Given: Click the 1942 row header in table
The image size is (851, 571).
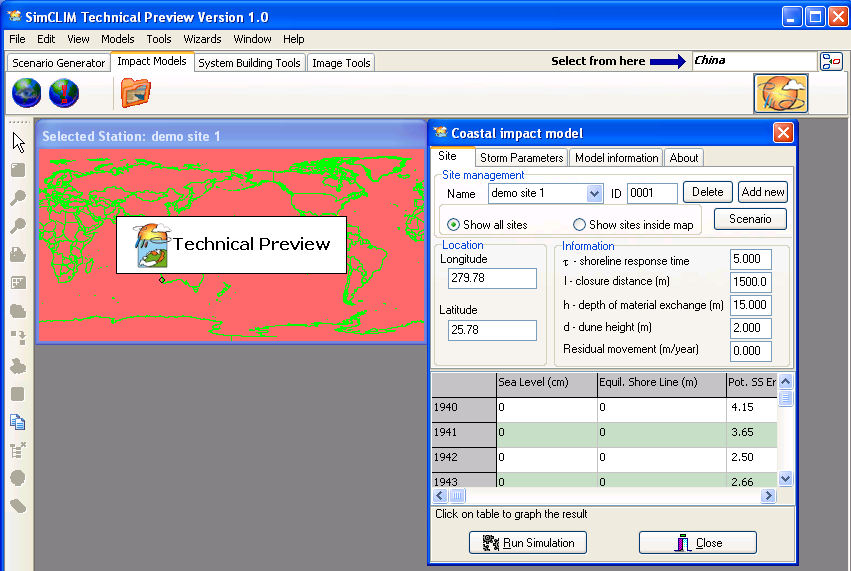Looking at the screenshot, I should pos(464,458).
